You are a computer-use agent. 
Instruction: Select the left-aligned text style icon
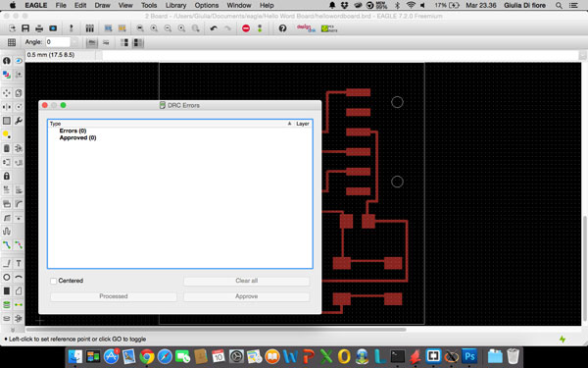pyautogui.click(x=91, y=42)
